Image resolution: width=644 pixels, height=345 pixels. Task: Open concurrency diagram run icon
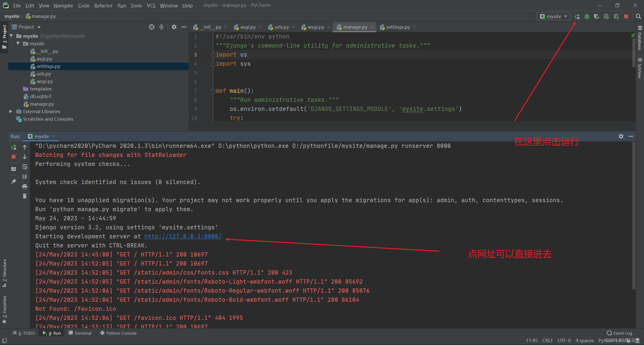pos(616,17)
